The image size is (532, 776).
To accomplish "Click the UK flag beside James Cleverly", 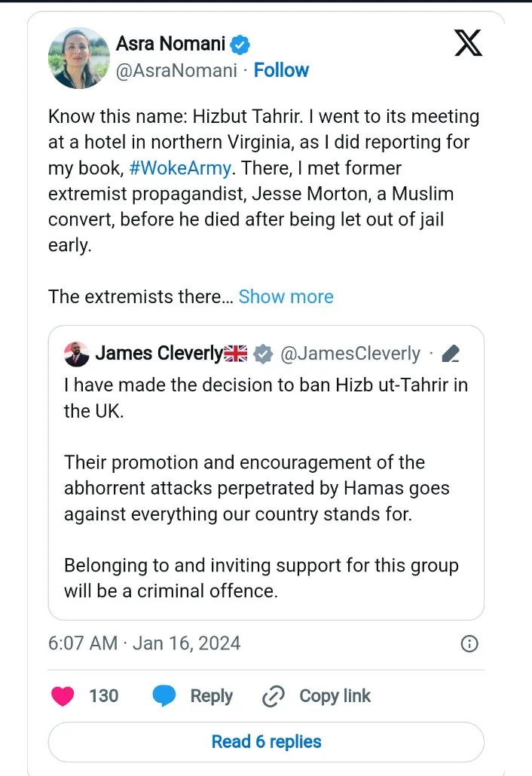I will pos(237,353).
